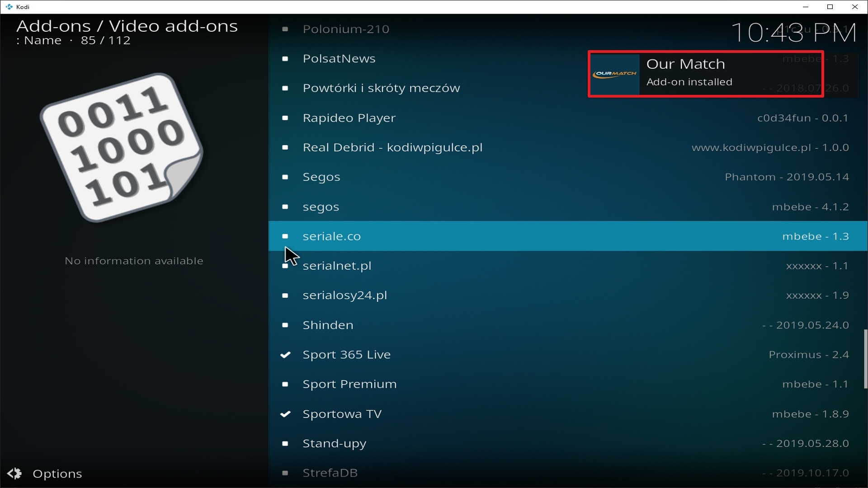Click the 10:43 PM clock
868x488 pixels.
794,33
